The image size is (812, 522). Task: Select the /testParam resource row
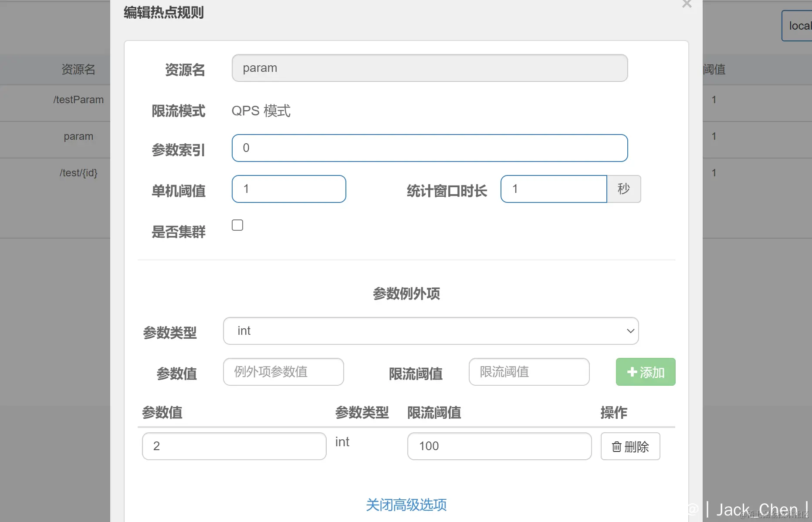pyautogui.click(x=78, y=100)
